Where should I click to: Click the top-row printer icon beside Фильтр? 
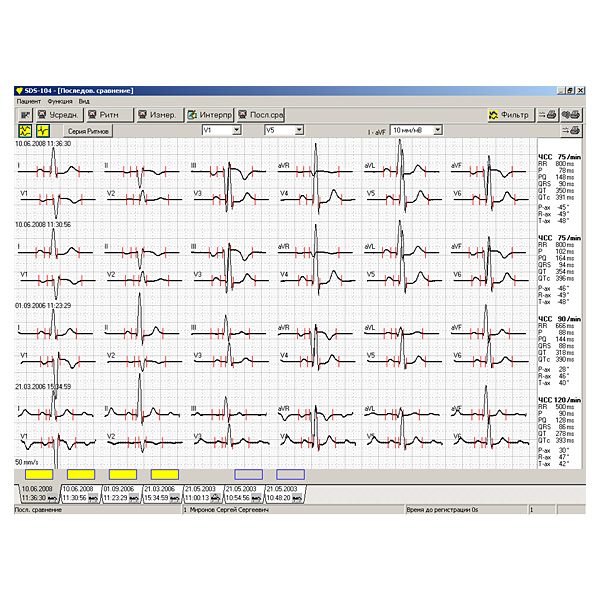(x=549, y=115)
